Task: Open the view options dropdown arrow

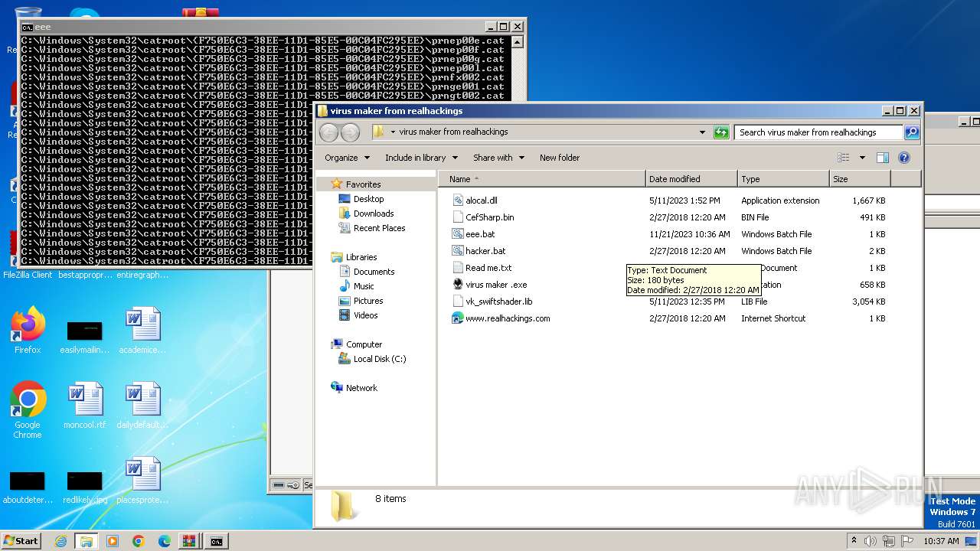Action: click(862, 158)
